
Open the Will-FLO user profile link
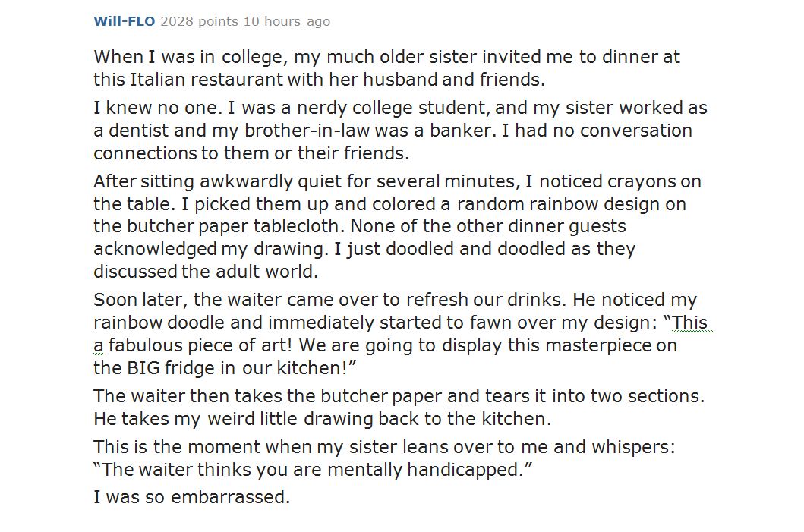pyautogui.click(x=124, y=21)
